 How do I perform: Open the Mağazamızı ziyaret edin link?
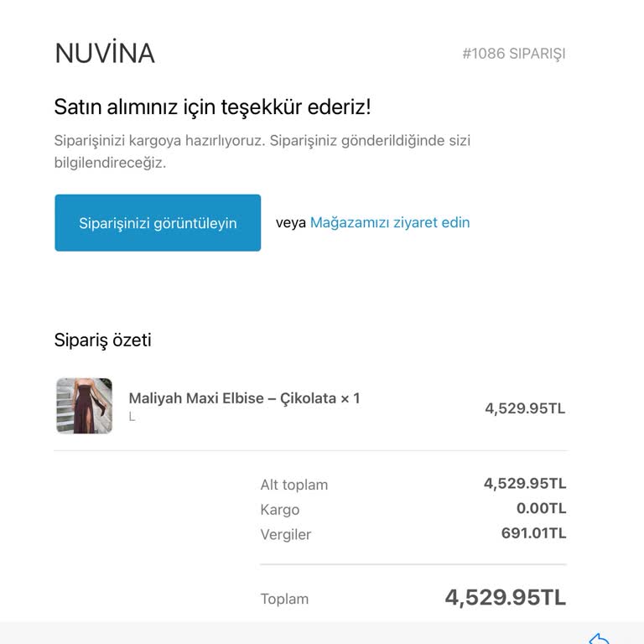390,222
